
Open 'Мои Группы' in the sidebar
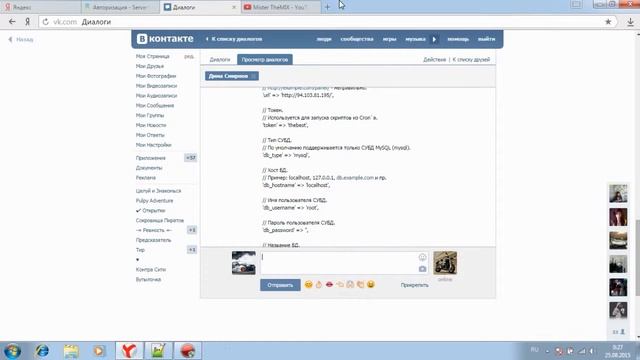point(150,115)
